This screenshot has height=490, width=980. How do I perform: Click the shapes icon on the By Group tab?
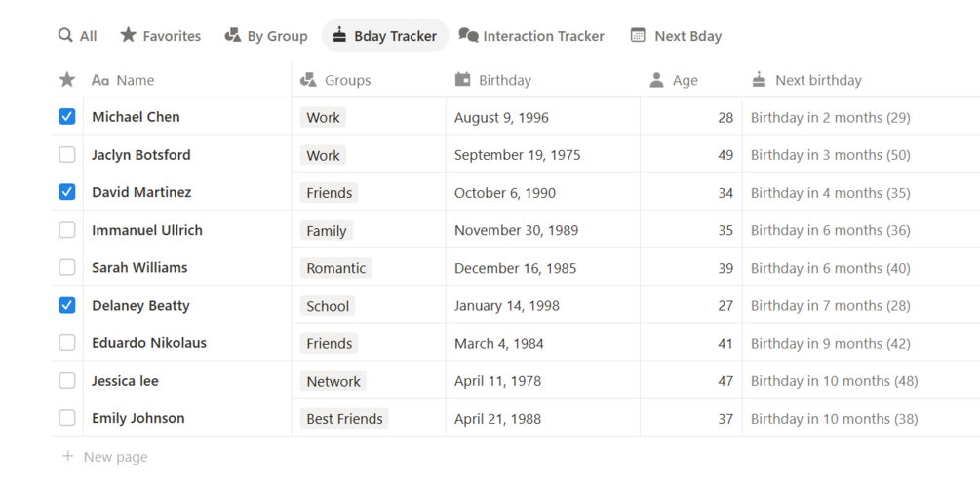[232, 36]
